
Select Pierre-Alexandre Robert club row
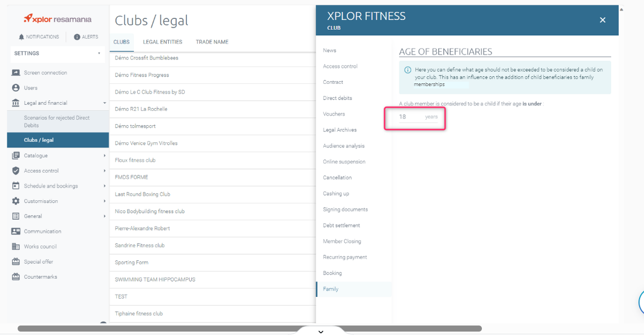tap(212, 229)
